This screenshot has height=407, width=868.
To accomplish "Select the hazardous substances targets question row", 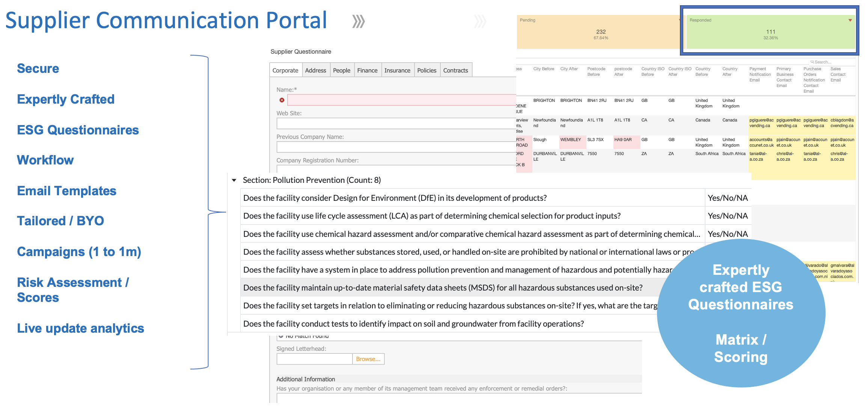I will tap(450, 306).
